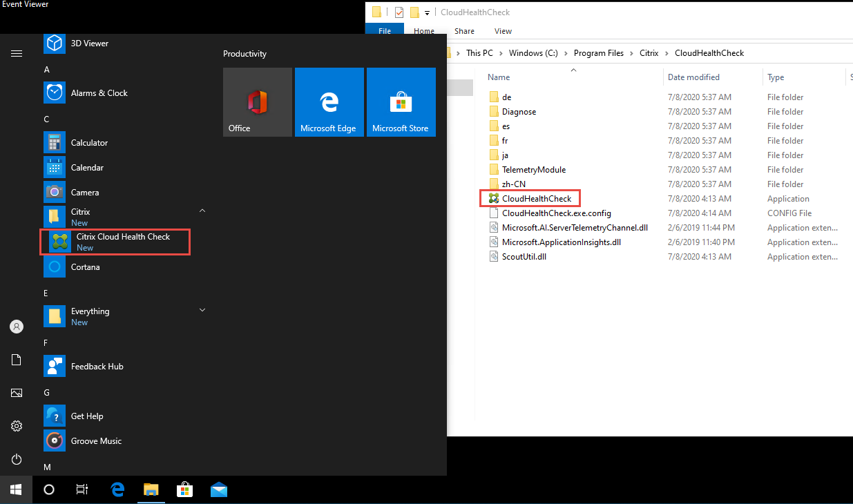This screenshot has height=504, width=853.
Task: Select the CloudHealthCheck application file
Action: (536, 199)
